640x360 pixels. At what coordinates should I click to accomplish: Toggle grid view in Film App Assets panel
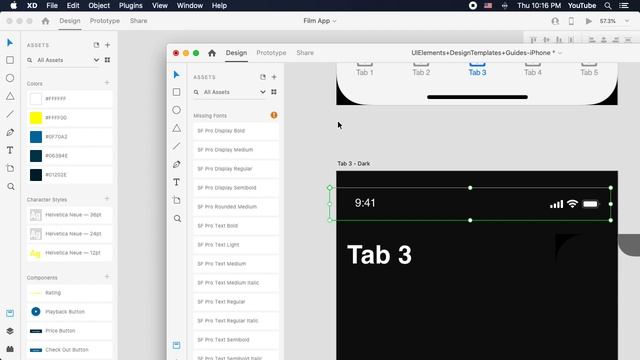click(107, 60)
